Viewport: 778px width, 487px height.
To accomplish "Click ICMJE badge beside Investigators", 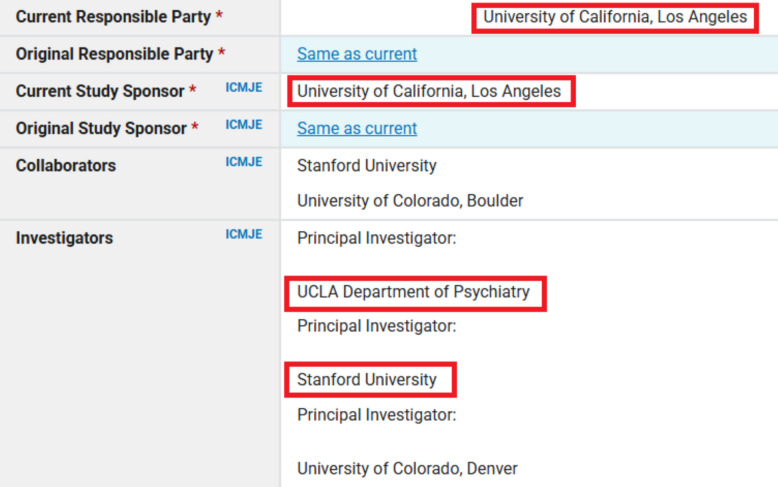I will point(244,234).
